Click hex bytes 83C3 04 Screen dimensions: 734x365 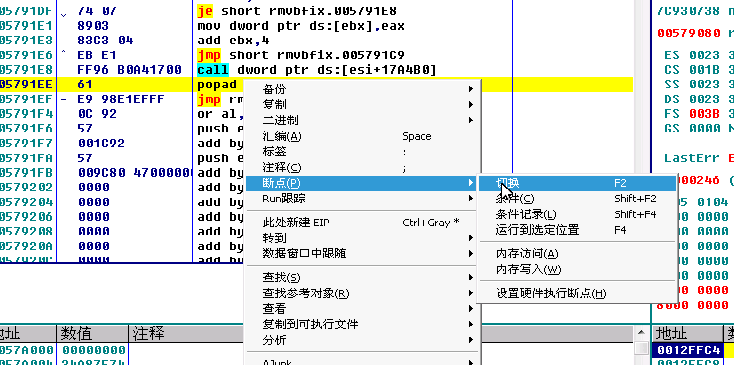click(105, 40)
